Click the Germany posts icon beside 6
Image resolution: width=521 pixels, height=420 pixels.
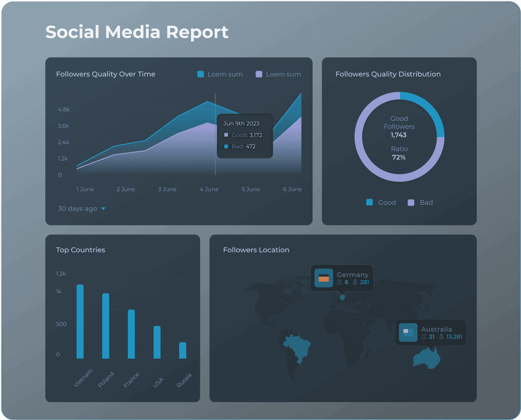coord(340,282)
